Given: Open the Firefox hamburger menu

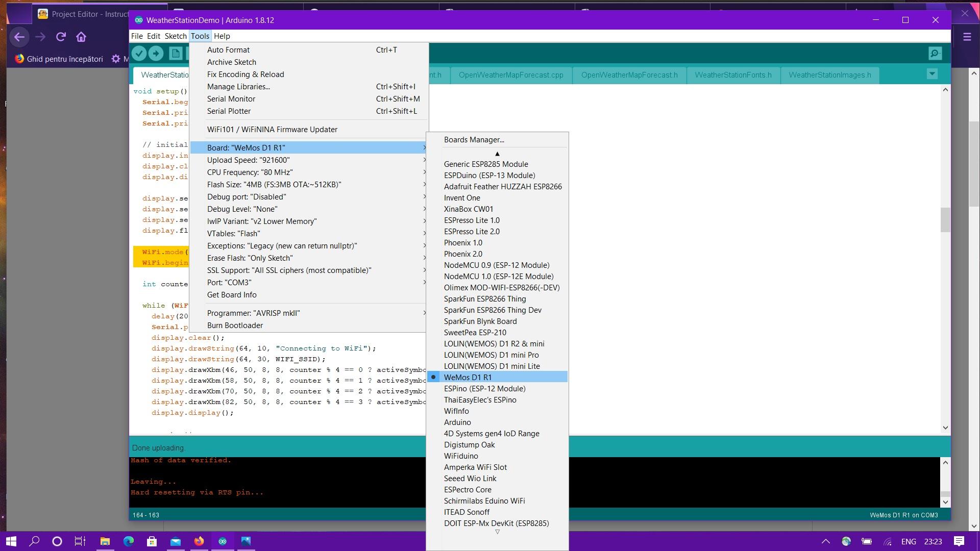Looking at the screenshot, I should (967, 37).
